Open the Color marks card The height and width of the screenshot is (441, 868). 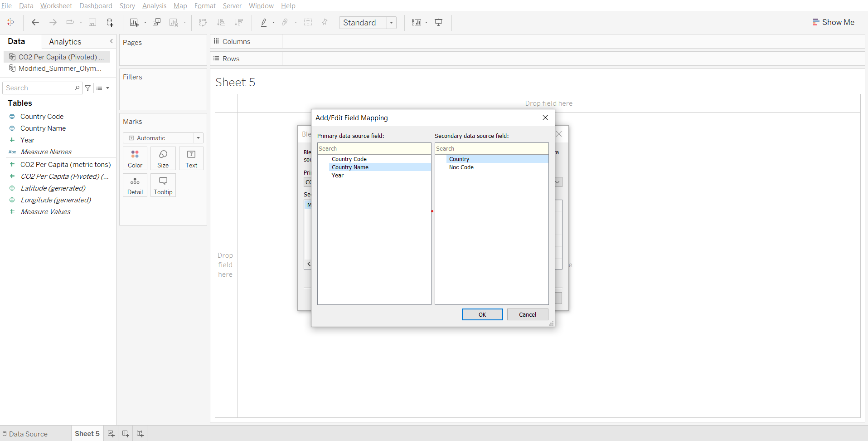(x=135, y=158)
